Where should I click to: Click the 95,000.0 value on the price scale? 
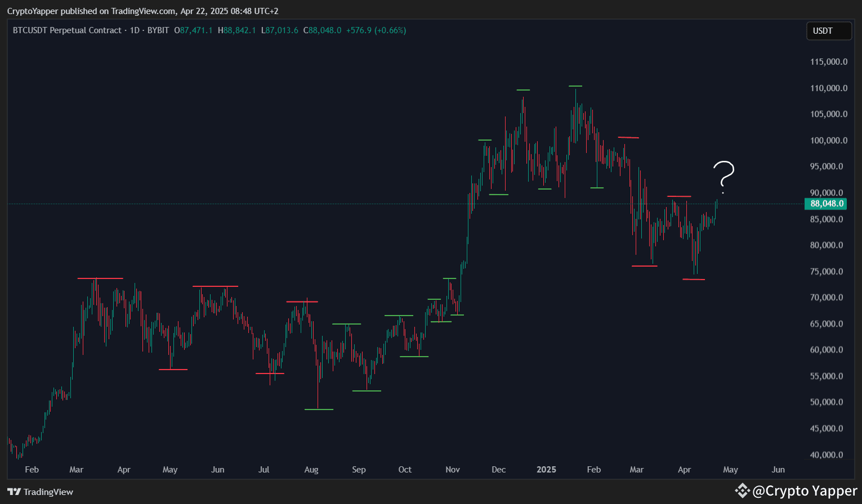point(826,166)
